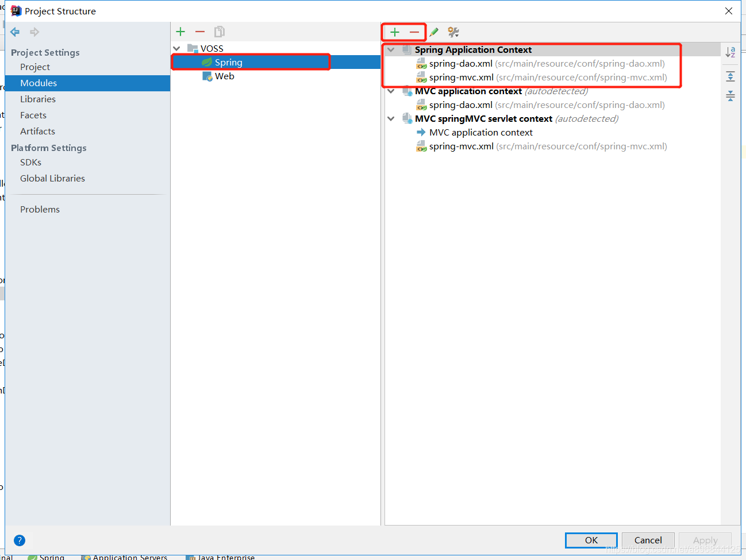Collapse all contexts in the tree
The height and width of the screenshot is (560, 746).
click(x=730, y=96)
